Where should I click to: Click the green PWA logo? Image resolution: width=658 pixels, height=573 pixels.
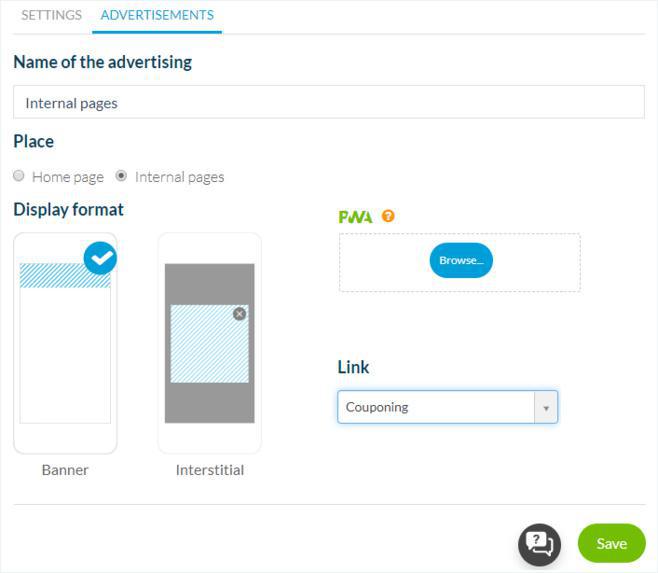click(355, 216)
